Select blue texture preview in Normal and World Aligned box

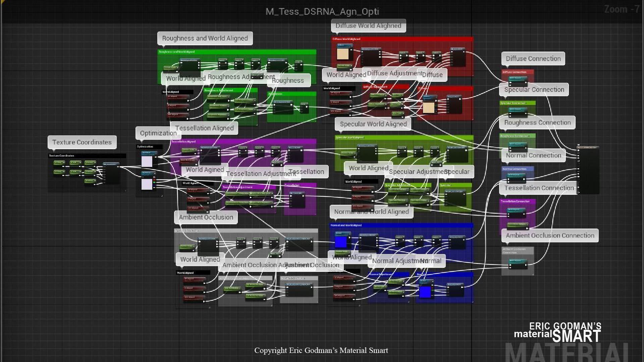point(340,242)
